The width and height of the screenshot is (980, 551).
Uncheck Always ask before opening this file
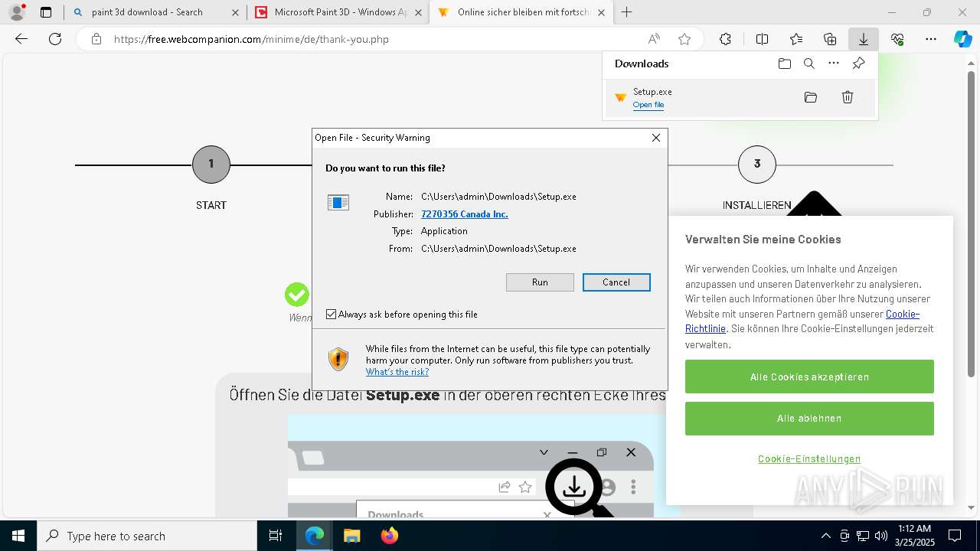tap(332, 315)
